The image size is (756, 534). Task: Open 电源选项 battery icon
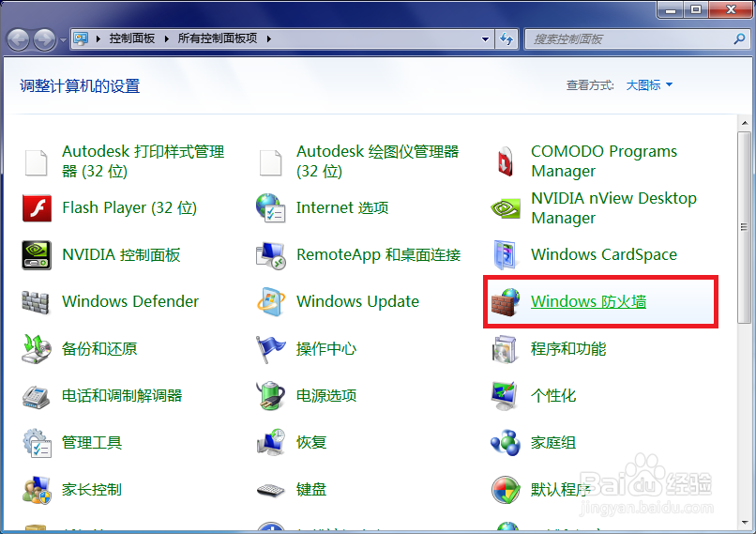point(270,395)
